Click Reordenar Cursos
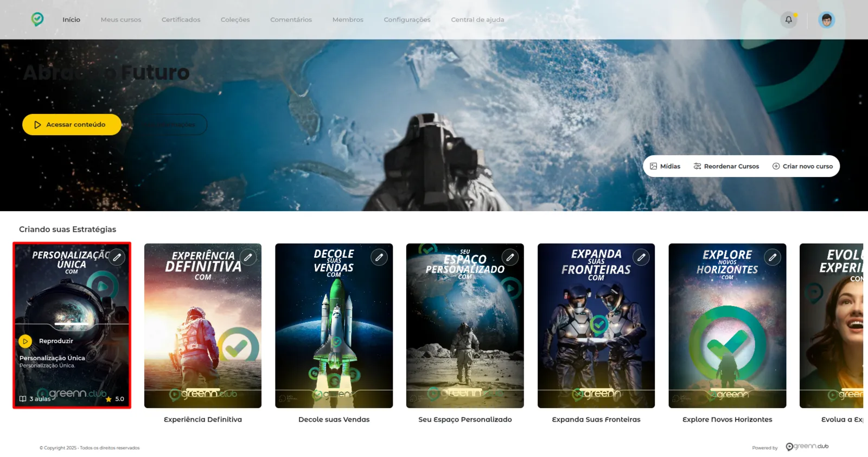Image resolution: width=868 pixels, height=457 pixels. tap(726, 166)
